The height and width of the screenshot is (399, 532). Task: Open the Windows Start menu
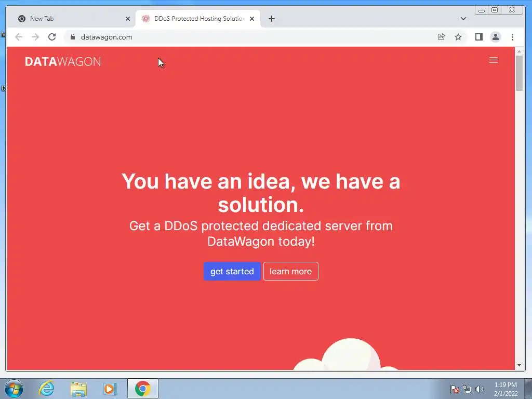click(14, 389)
